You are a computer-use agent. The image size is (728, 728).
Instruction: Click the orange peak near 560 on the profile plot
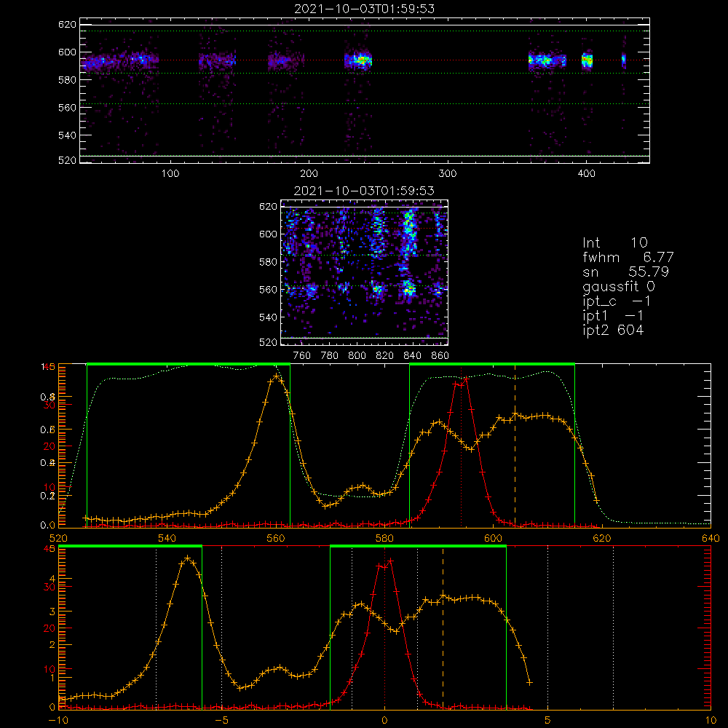[277, 376]
